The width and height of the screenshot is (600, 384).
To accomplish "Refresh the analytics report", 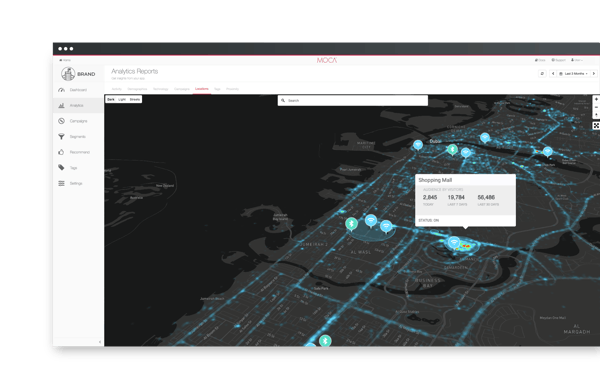I will (x=542, y=73).
